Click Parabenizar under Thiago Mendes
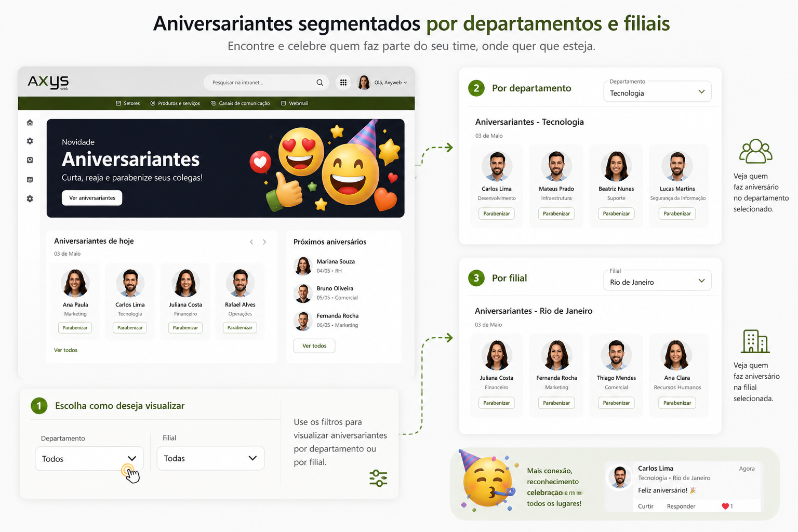The height and width of the screenshot is (532, 798). (616, 403)
